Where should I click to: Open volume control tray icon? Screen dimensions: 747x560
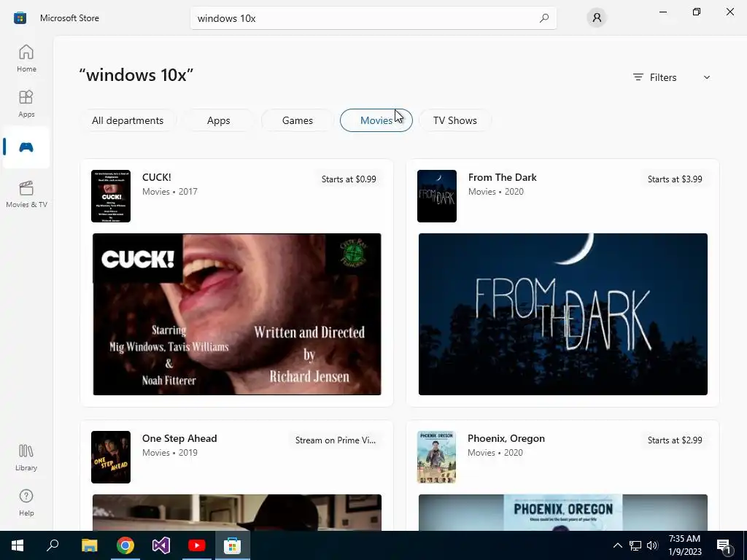(x=652, y=545)
